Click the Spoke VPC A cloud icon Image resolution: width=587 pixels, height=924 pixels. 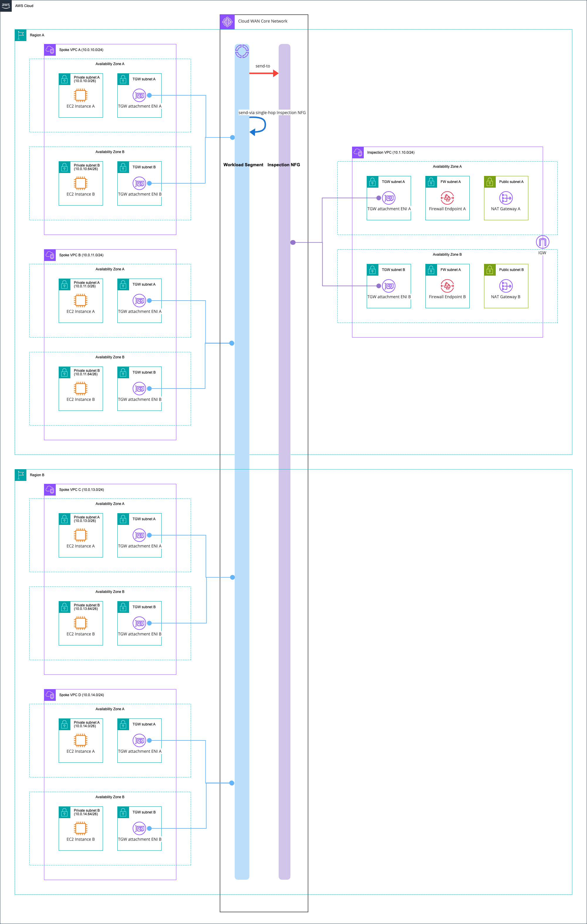coord(50,50)
